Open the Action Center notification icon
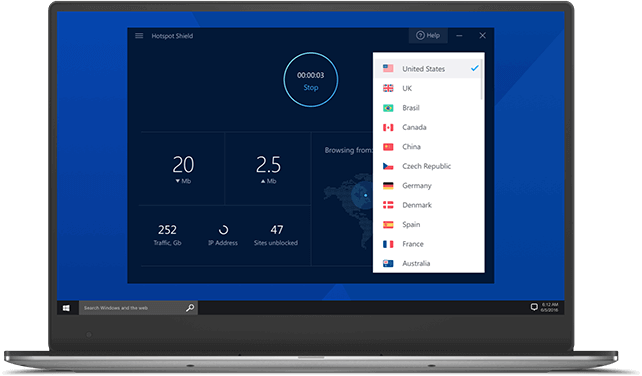The width and height of the screenshot is (642, 376). [534, 307]
